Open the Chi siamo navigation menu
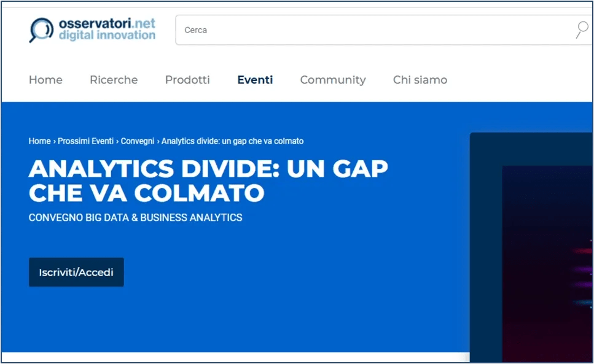The image size is (594, 364). [x=420, y=80]
